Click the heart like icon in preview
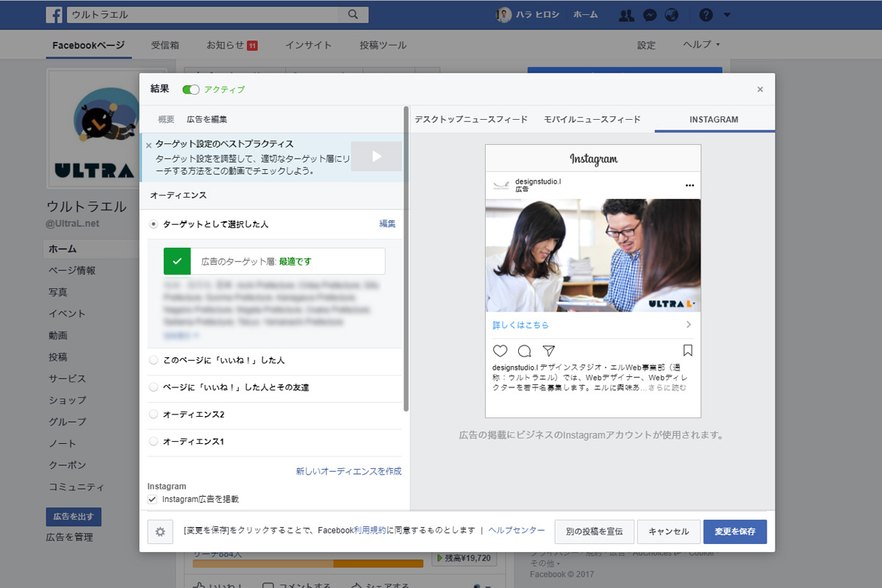Screen dimensions: 882x588 point(500,351)
